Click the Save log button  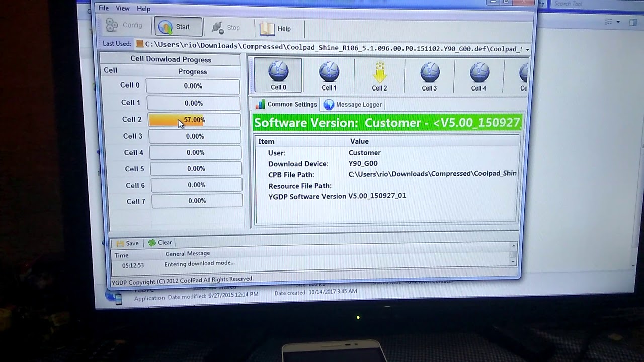128,243
